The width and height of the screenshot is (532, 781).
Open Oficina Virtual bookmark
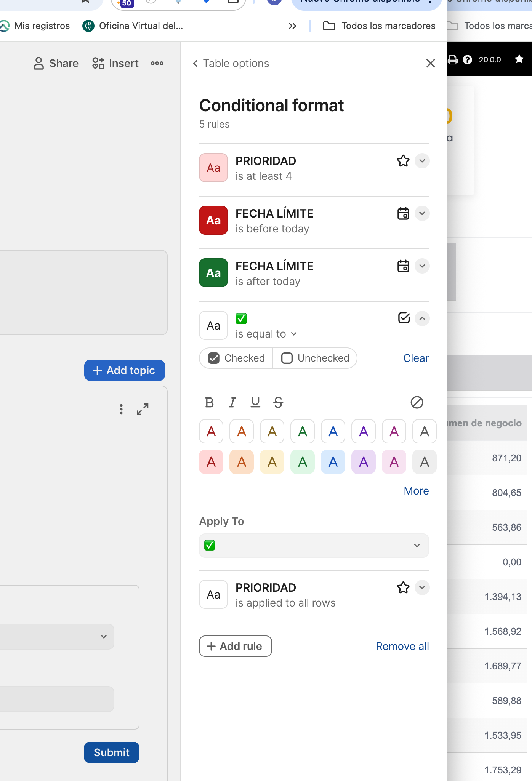click(x=133, y=26)
